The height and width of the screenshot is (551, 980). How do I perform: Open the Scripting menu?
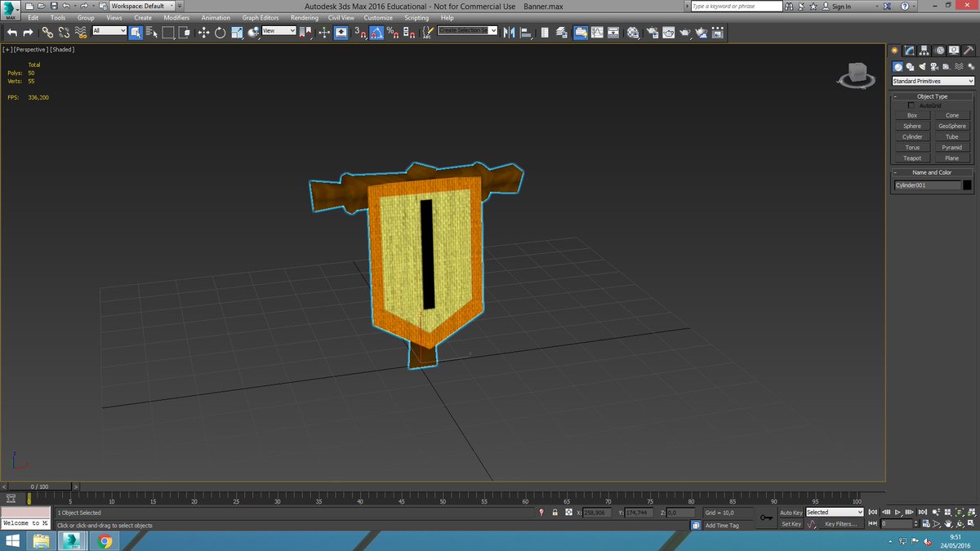coord(416,18)
